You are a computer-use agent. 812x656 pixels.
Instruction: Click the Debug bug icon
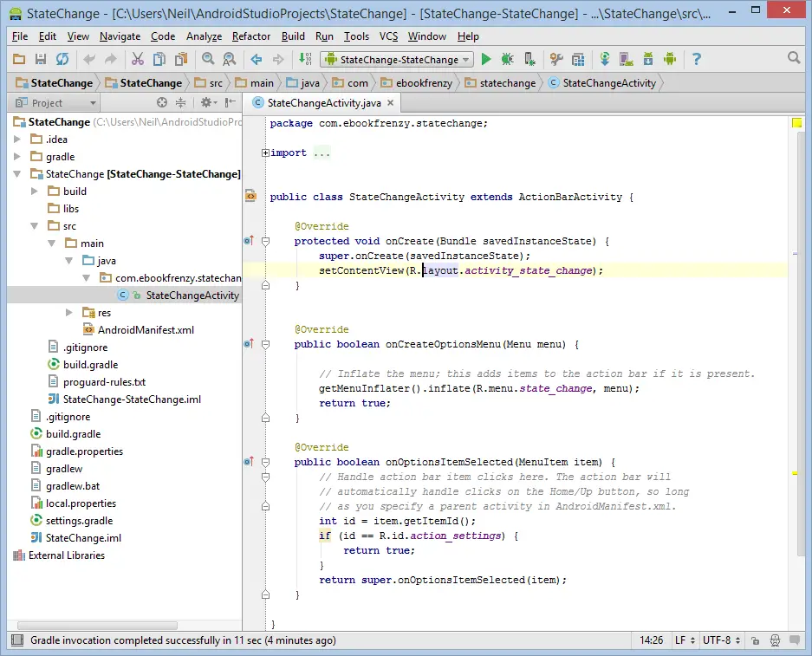507,59
